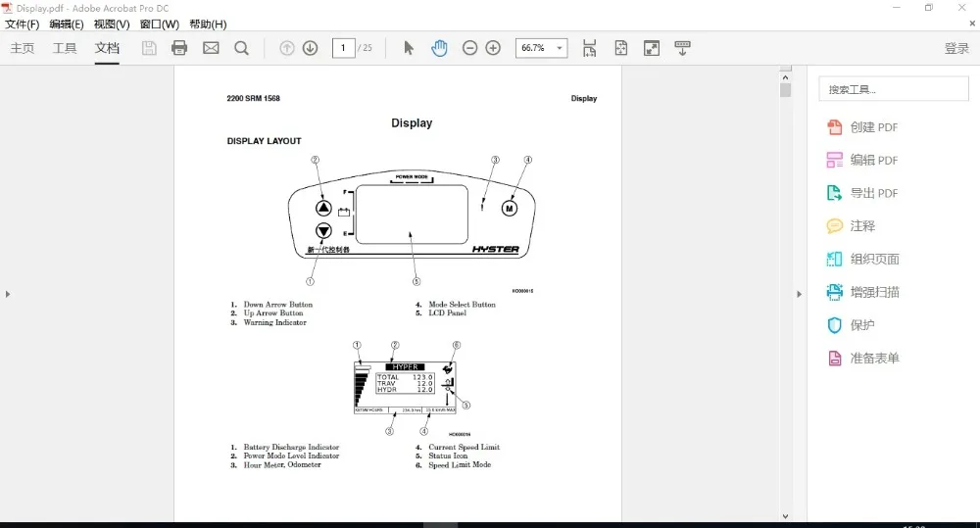The height and width of the screenshot is (528, 980).
Task: Zoom out with the minus icon
Action: 470,48
